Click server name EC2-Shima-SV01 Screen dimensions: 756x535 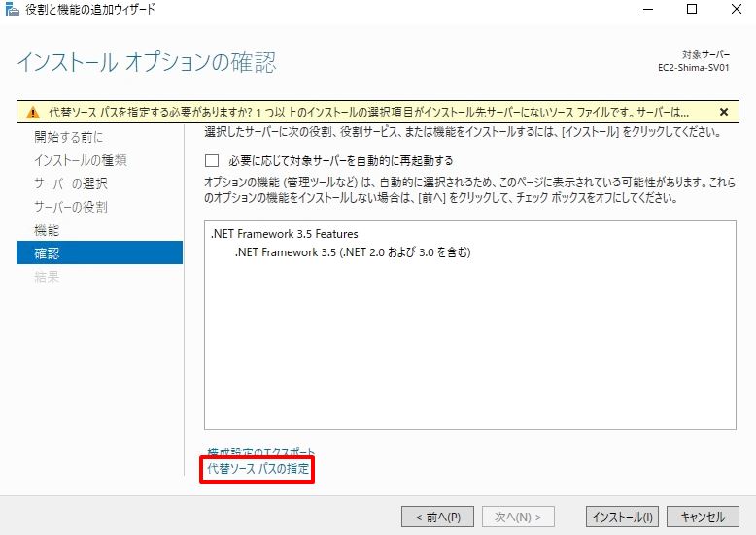(693, 68)
